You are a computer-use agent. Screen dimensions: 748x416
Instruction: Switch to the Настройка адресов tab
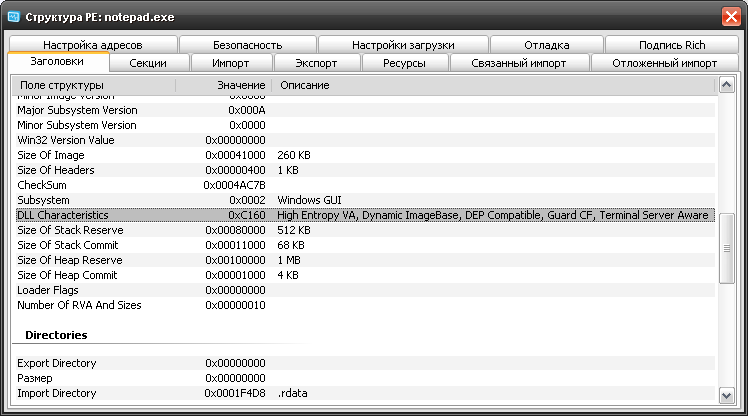point(92,45)
